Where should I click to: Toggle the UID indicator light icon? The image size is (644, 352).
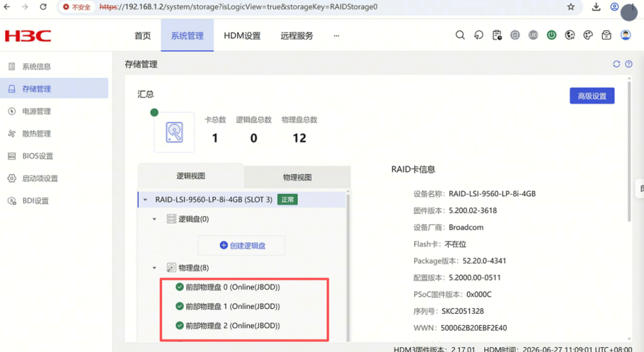[533, 35]
